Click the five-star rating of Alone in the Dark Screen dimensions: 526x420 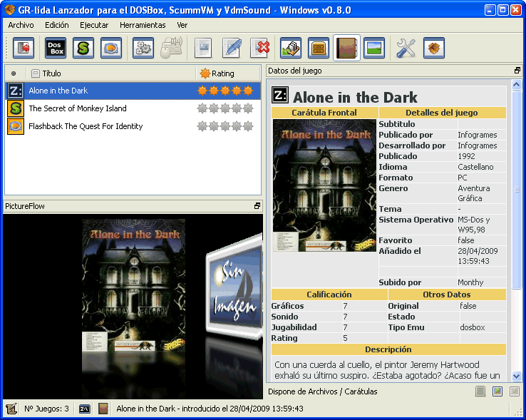pos(225,91)
